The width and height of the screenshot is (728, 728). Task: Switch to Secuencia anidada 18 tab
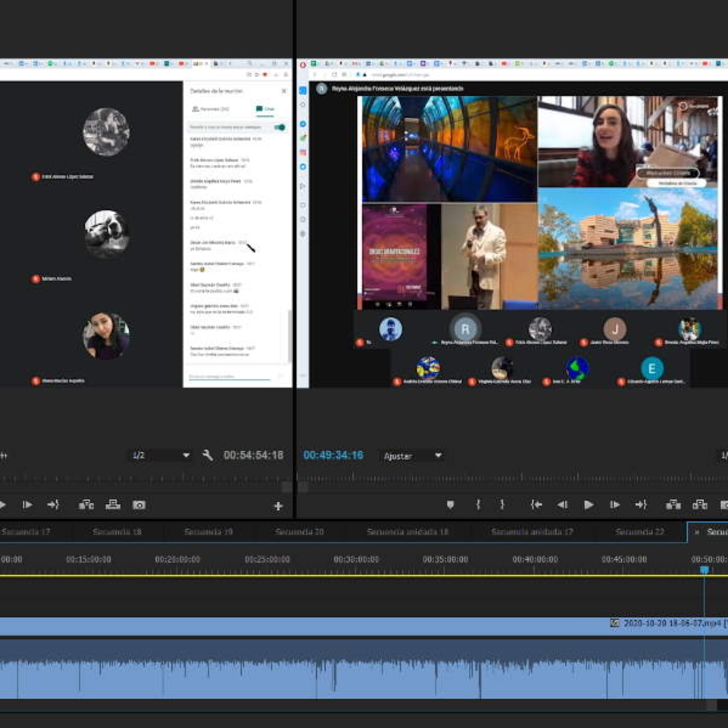pyautogui.click(x=408, y=532)
